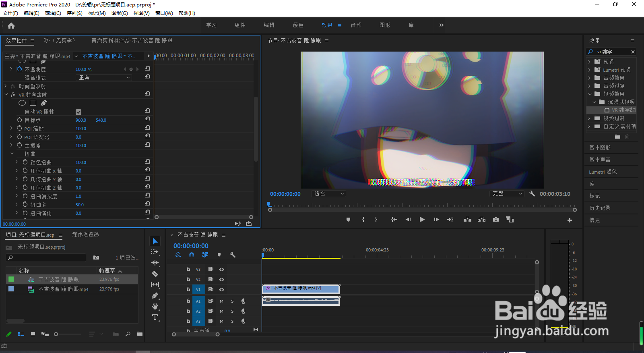Solo audio track A2

tap(232, 311)
